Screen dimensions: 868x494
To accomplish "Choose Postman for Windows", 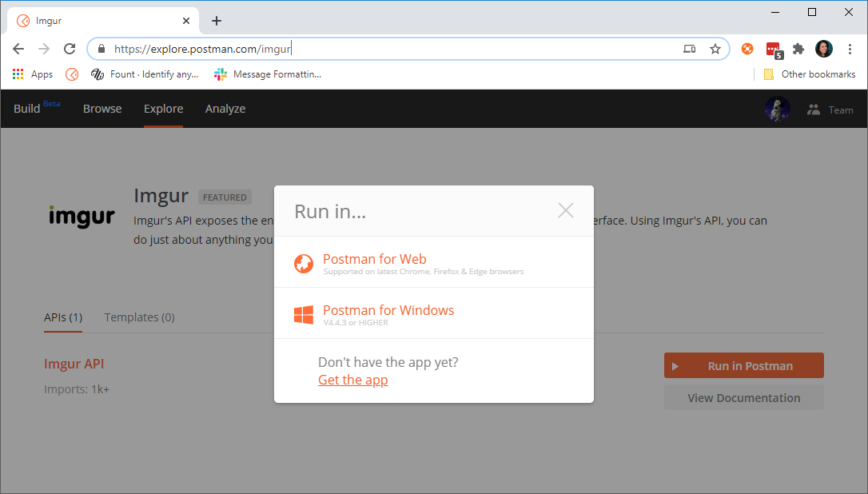I will click(x=434, y=313).
